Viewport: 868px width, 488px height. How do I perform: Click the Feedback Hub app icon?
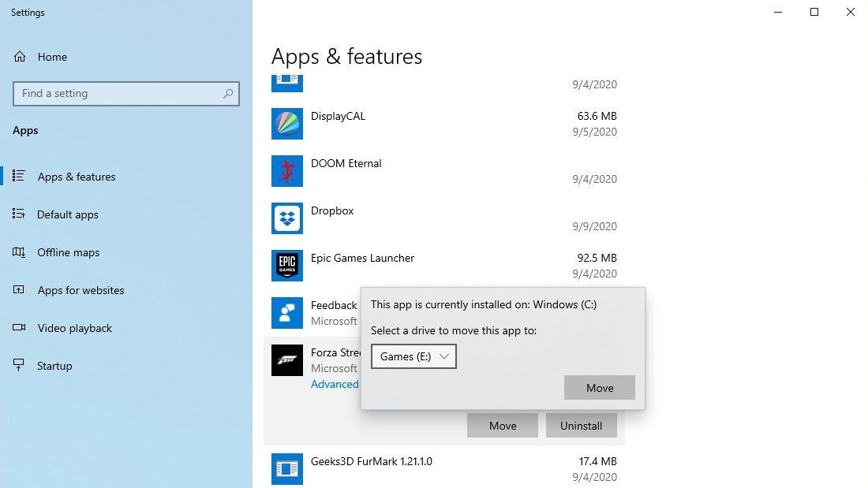coord(286,313)
